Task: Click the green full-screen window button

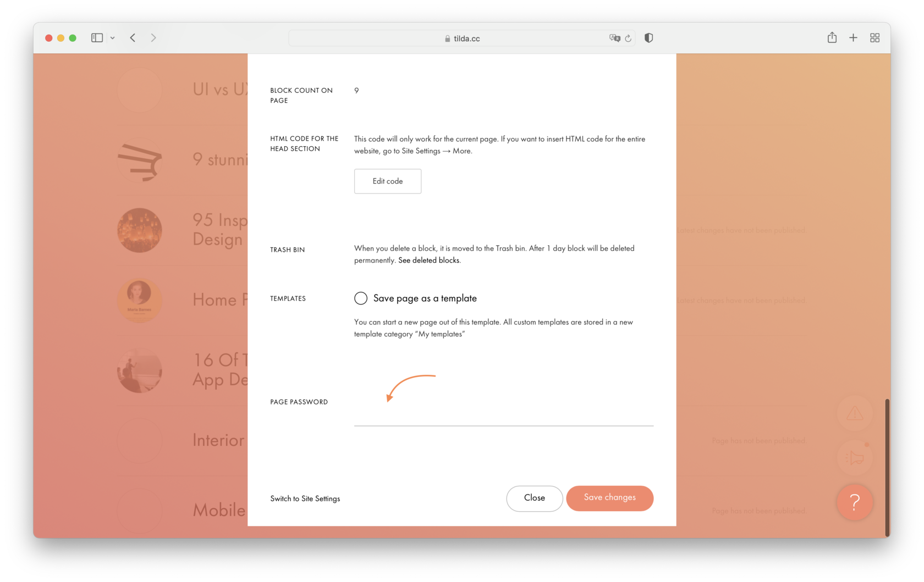Action: (73, 38)
